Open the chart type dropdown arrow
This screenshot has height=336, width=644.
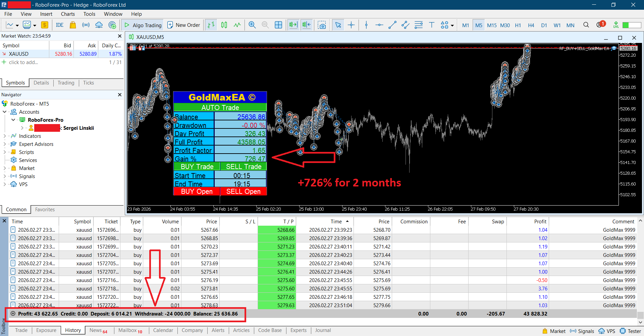click(17, 25)
